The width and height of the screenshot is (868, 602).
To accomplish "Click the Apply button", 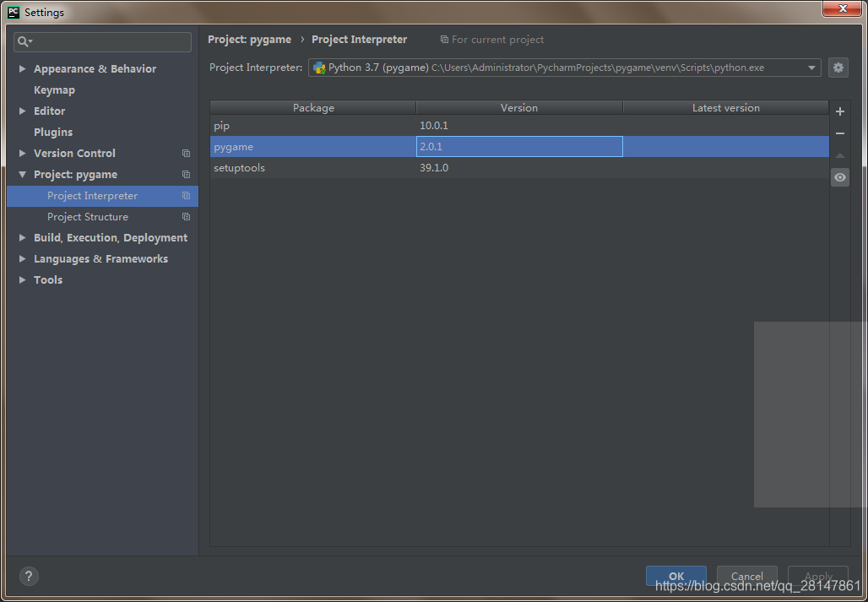I will coord(818,576).
